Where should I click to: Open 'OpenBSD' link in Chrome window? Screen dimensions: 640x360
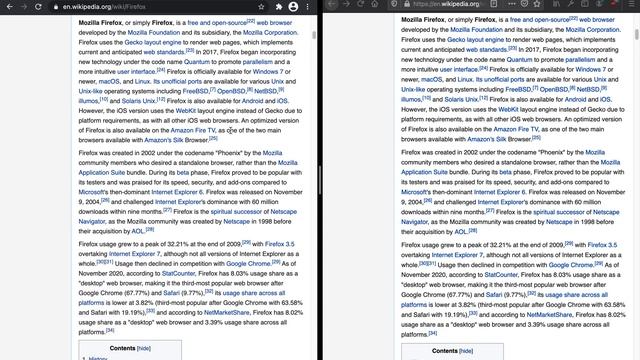click(x=231, y=91)
